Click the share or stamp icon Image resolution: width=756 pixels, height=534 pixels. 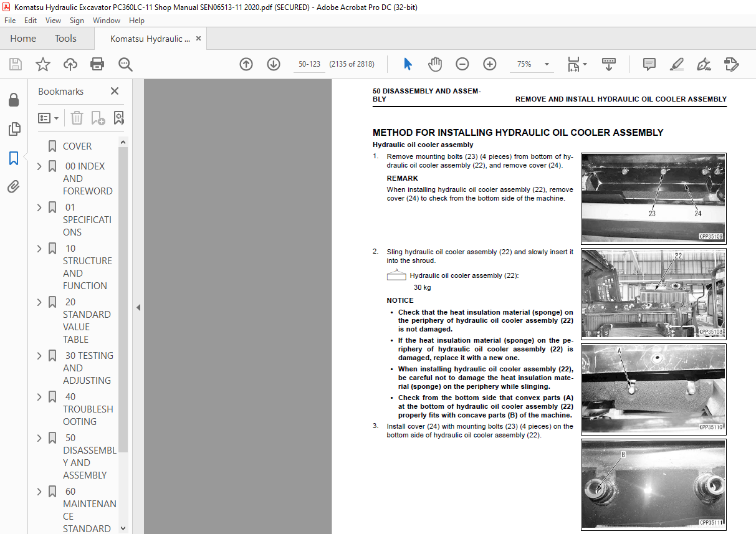[x=732, y=64]
